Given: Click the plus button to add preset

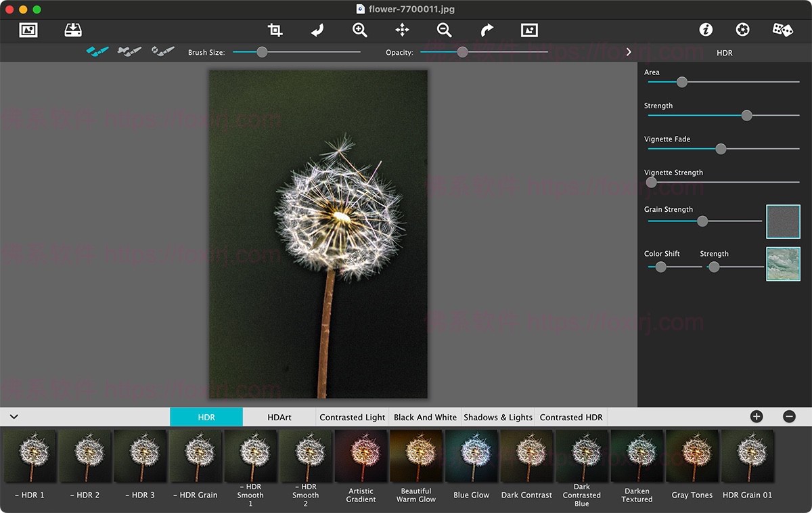Looking at the screenshot, I should coord(757,417).
